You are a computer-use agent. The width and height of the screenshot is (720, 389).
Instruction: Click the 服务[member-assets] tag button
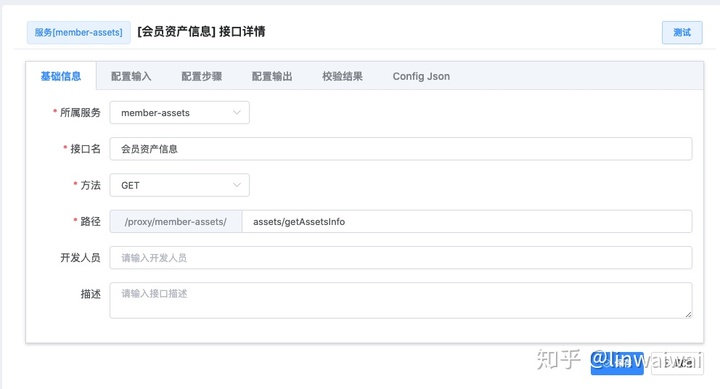coord(79,33)
